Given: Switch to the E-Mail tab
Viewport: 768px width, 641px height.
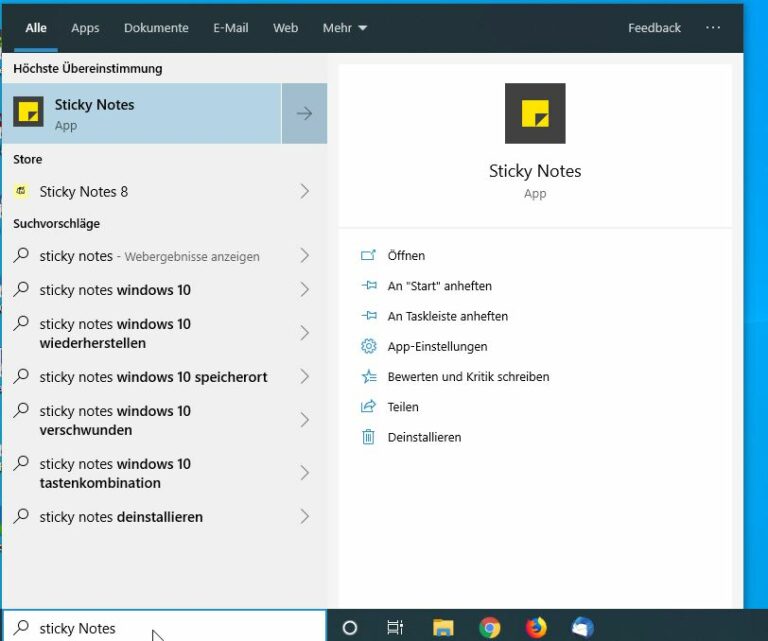Looking at the screenshot, I should [231, 28].
